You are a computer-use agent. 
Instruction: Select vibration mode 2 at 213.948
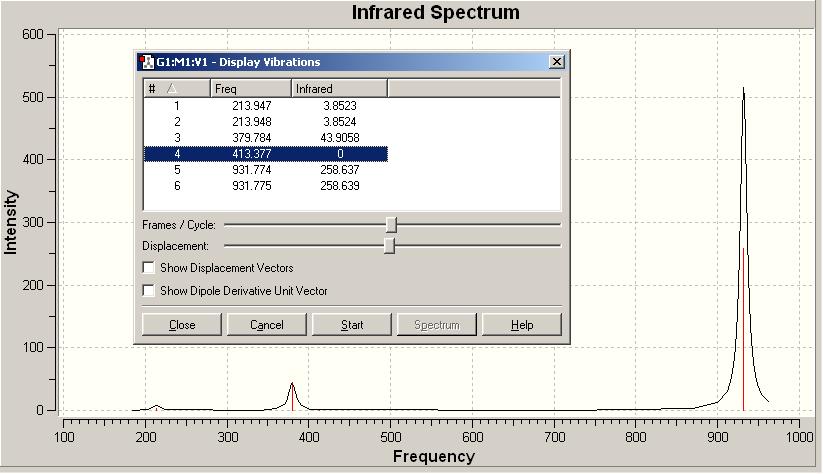(266, 122)
